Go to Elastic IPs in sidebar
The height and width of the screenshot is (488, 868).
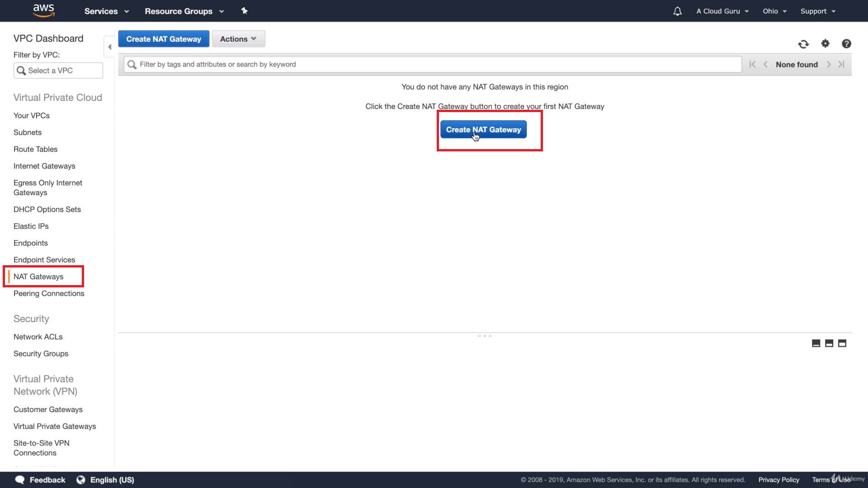click(x=31, y=226)
